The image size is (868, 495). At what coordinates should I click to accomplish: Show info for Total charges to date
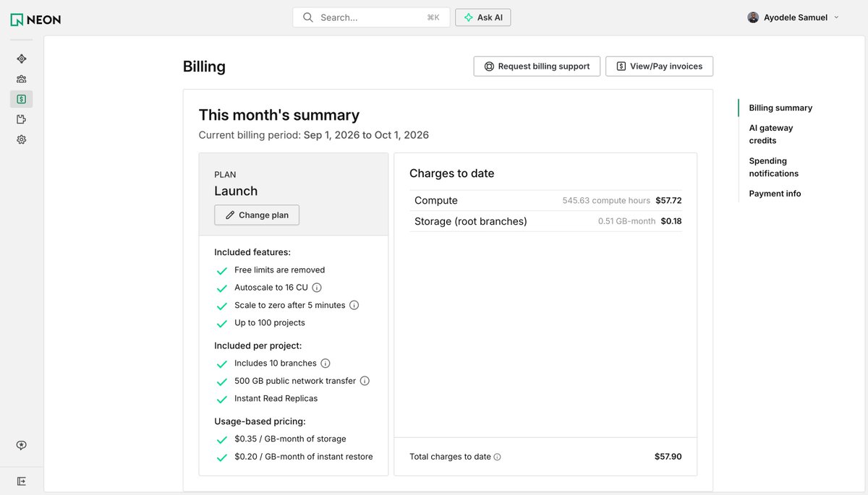coord(497,457)
